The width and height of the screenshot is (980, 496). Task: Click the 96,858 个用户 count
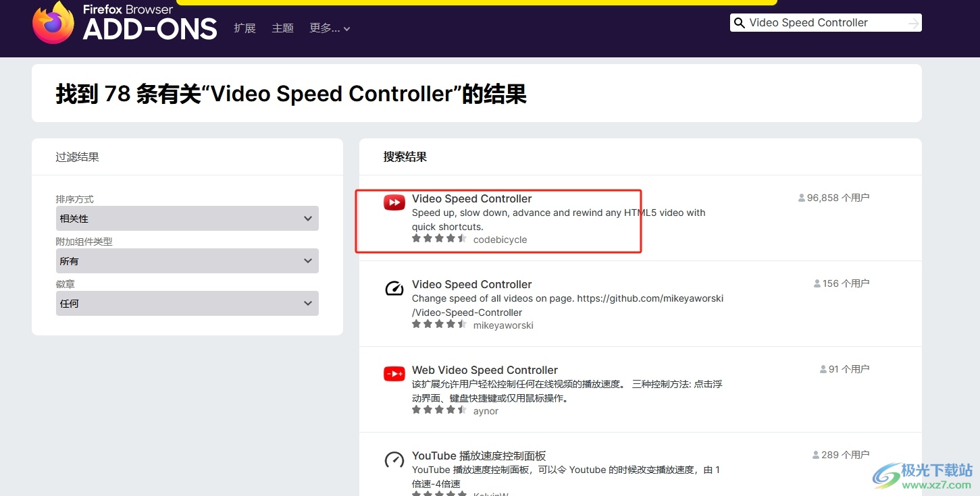(x=838, y=198)
